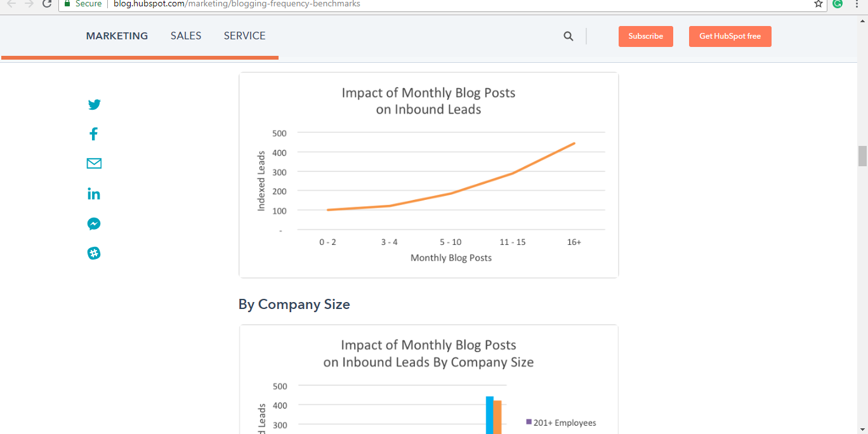Open the SERVICE blog tab
Image resolution: width=868 pixels, height=434 pixels.
[x=244, y=36]
